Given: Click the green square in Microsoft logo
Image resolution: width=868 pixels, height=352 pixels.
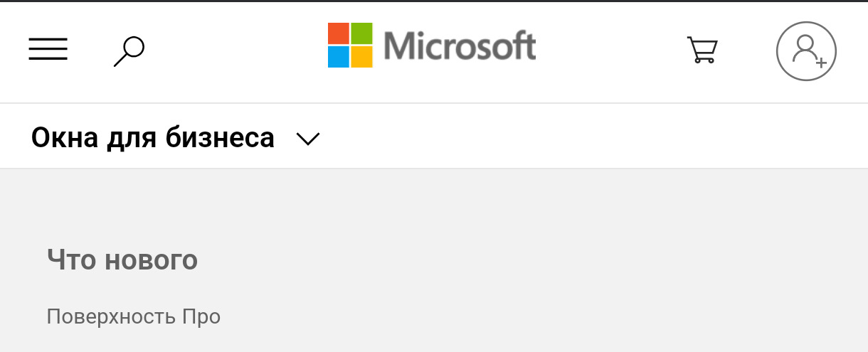Looking at the screenshot, I should point(362,33).
